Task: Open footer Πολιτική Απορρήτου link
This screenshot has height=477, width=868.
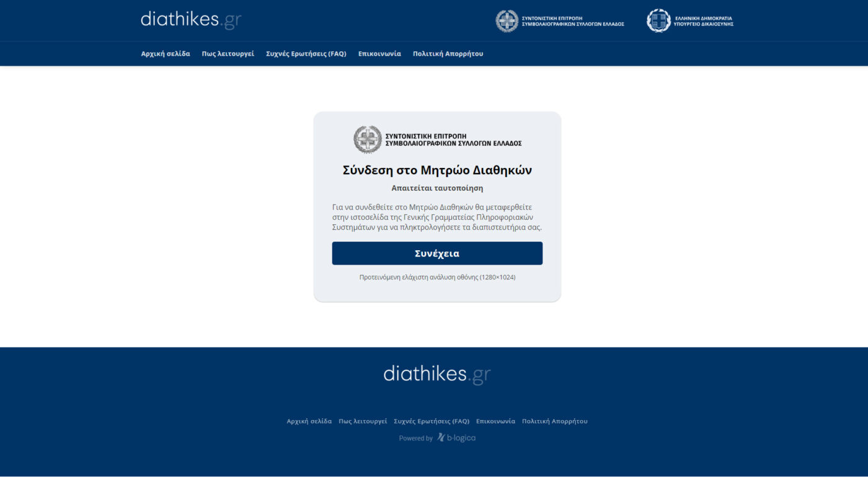Action: point(555,421)
